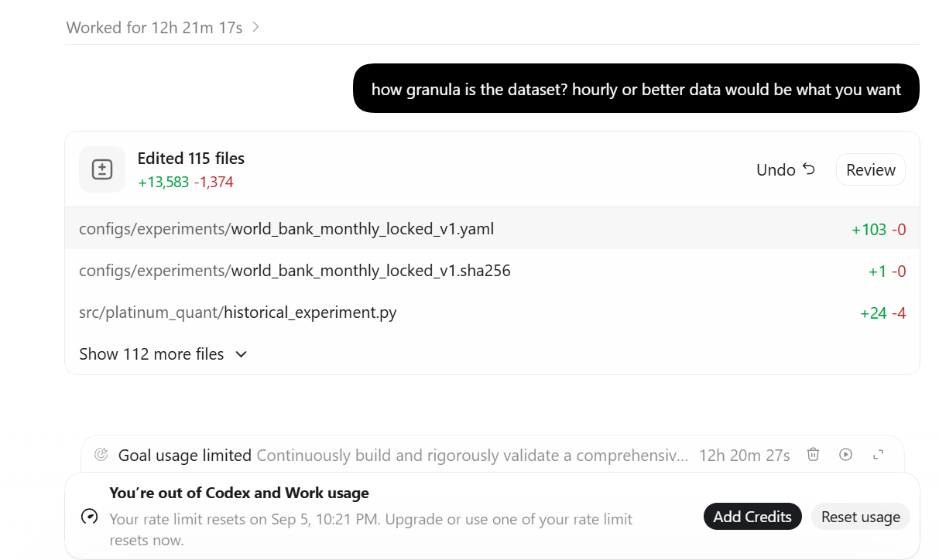Click the user message about dataset granularity
The image size is (939, 560).
coord(636,89)
